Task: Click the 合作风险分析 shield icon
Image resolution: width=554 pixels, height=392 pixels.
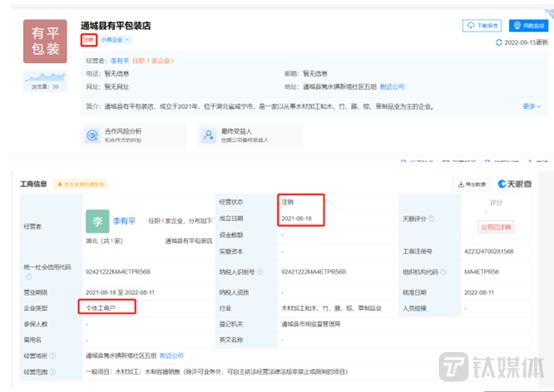Action: click(x=93, y=135)
